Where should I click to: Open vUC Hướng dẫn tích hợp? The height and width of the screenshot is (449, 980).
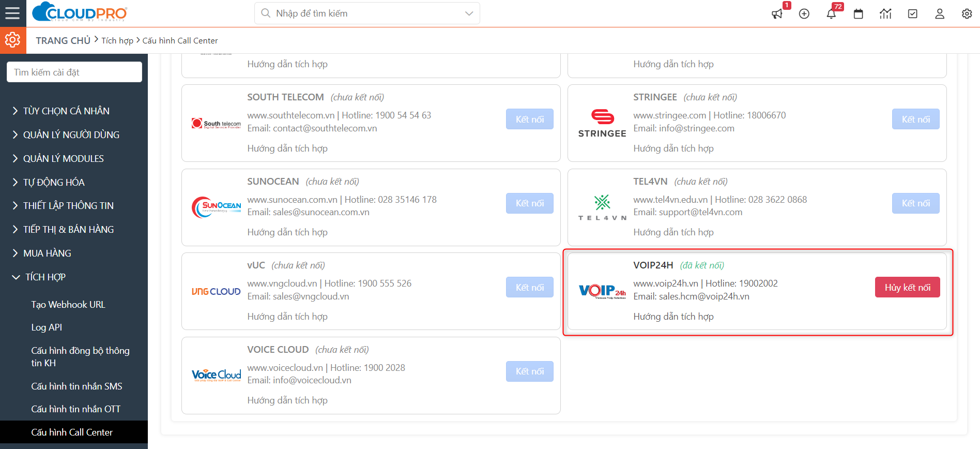(287, 317)
